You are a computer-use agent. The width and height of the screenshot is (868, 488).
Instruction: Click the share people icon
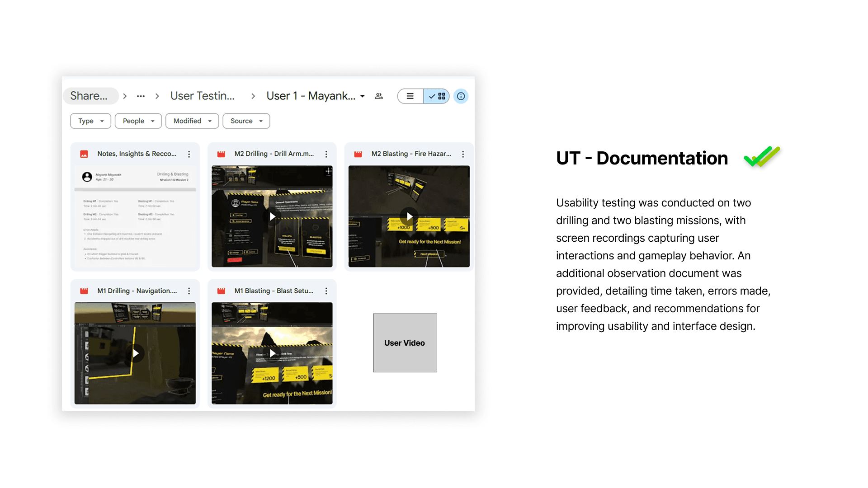(379, 96)
